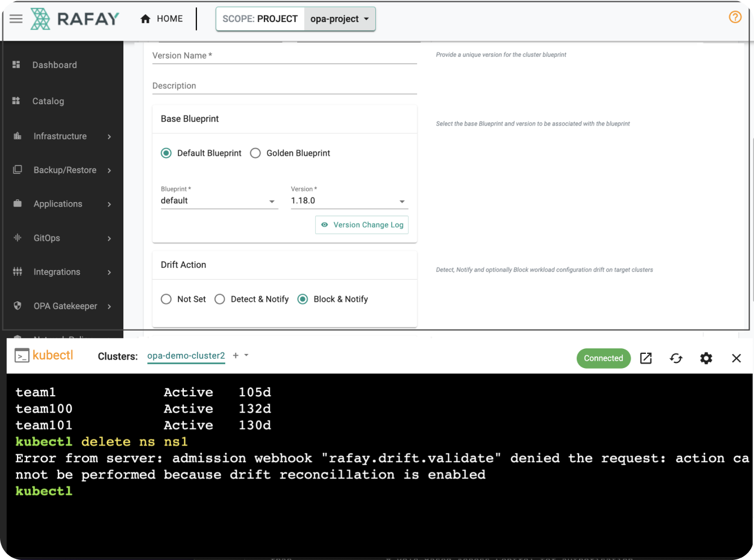Go to HOME in the top bar
This screenshot has height=560, width=754.
point(162,18)
